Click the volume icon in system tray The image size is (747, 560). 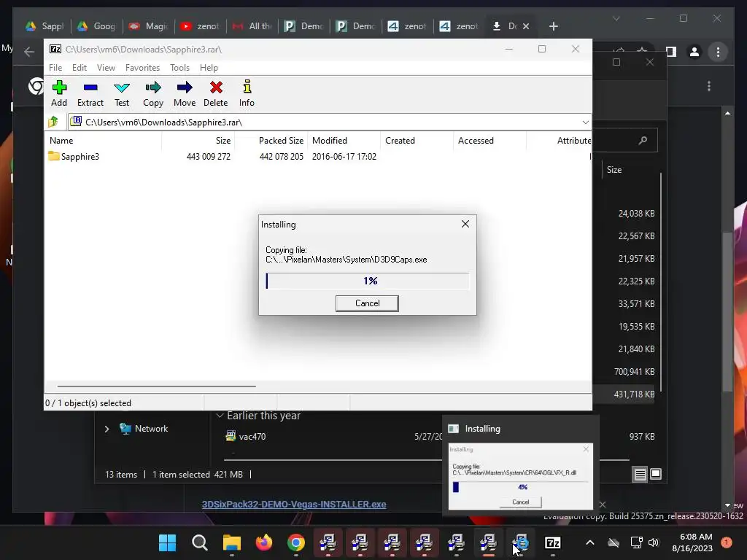[x=654, y=542]
